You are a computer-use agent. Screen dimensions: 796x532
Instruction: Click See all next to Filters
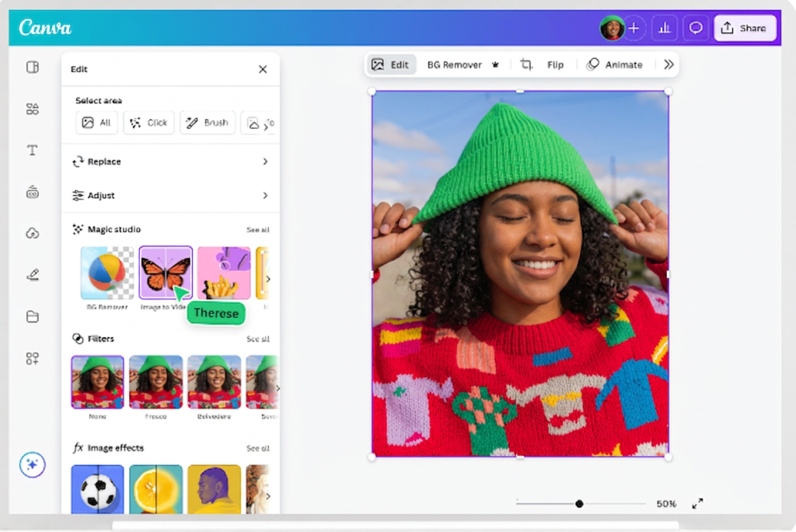[x=257, y=339]
